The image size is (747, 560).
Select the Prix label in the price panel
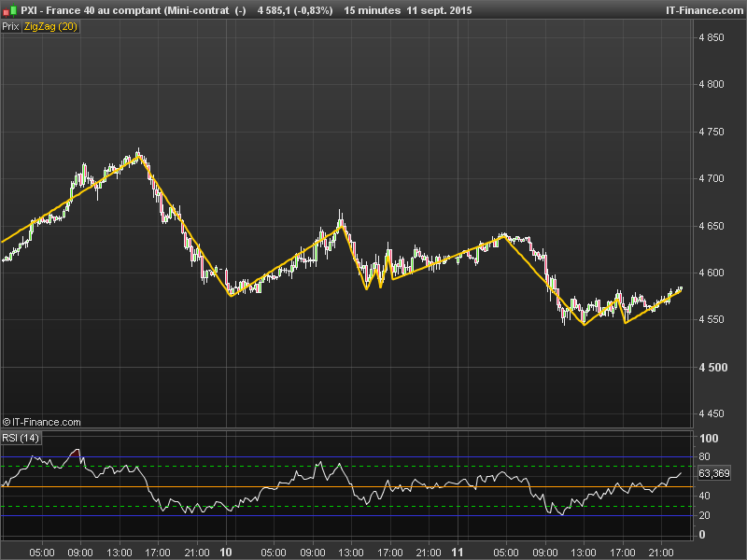[x=10, y=27]
